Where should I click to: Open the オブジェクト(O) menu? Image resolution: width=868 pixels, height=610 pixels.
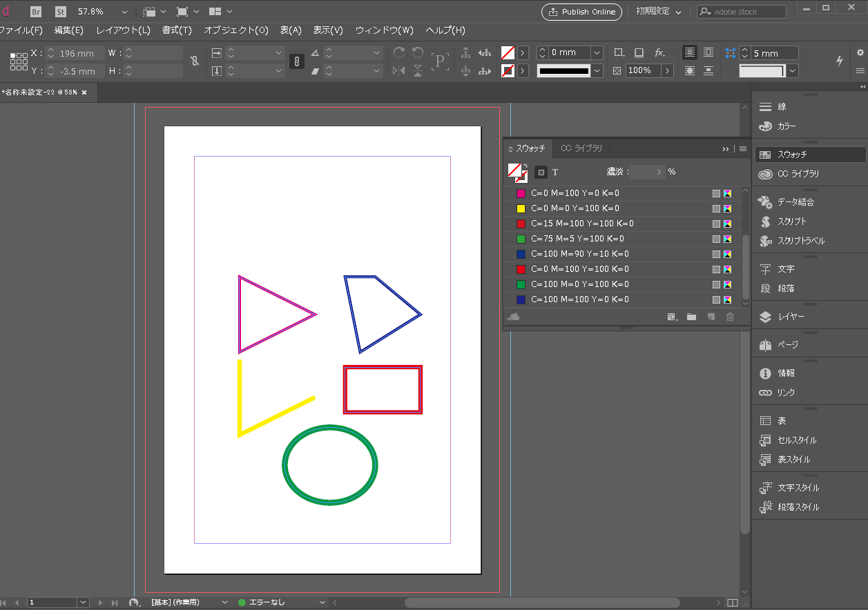236,30
